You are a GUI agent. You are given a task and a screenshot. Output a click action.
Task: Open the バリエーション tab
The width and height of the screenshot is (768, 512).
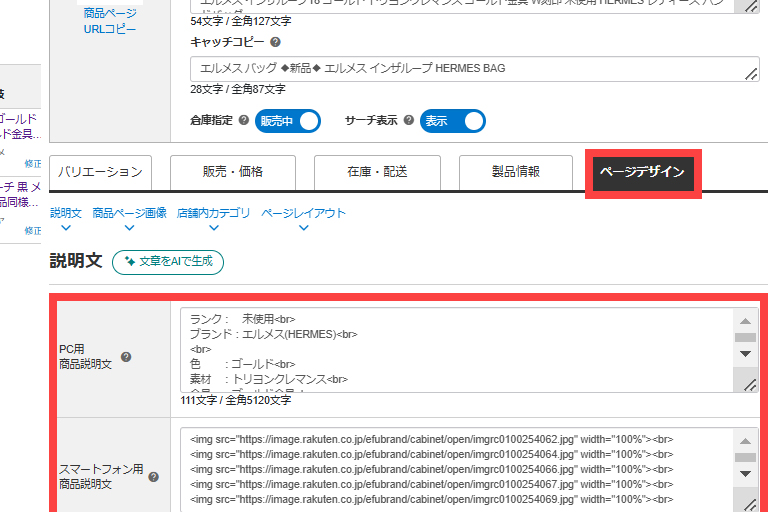[x=100, y=172]
